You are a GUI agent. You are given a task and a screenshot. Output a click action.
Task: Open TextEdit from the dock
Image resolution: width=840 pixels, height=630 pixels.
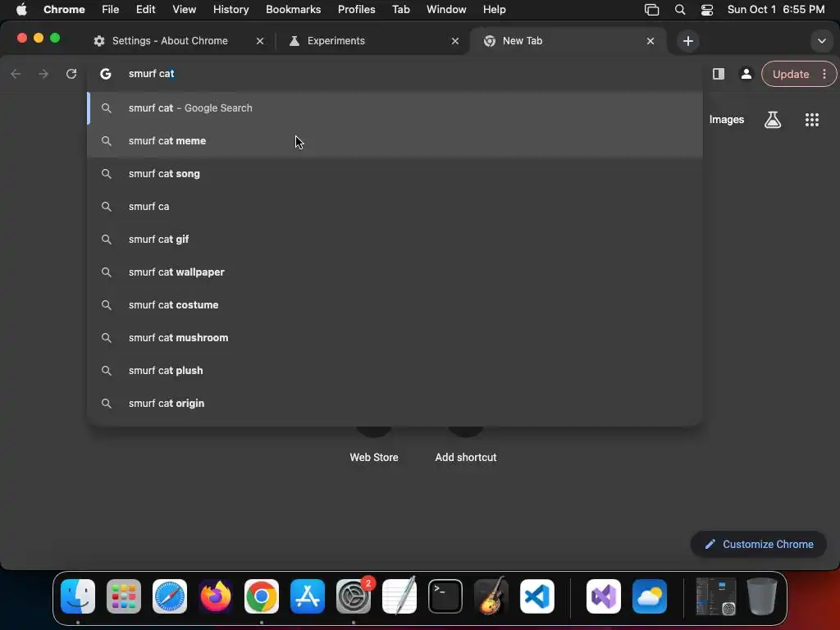click(x=399, y=596)
